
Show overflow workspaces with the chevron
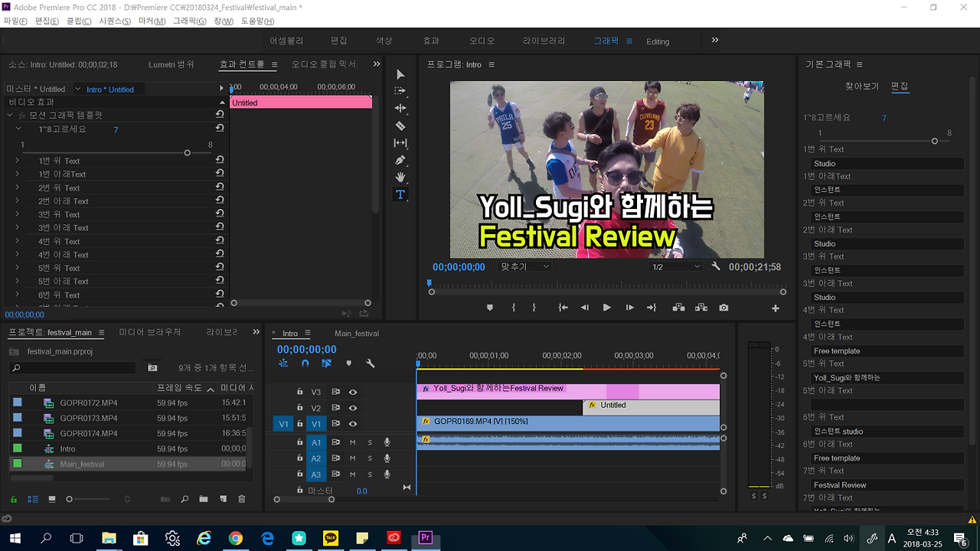pyautogui.click(x=715, y=40)
